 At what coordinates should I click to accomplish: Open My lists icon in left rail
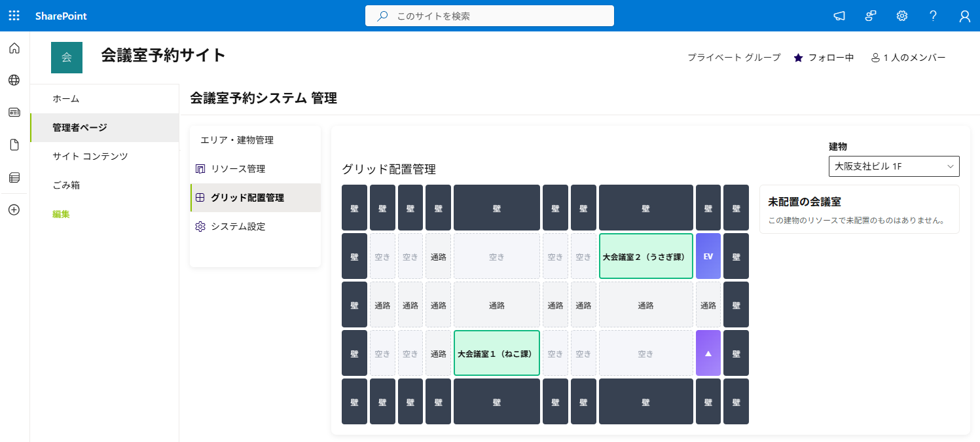(14, 177)
